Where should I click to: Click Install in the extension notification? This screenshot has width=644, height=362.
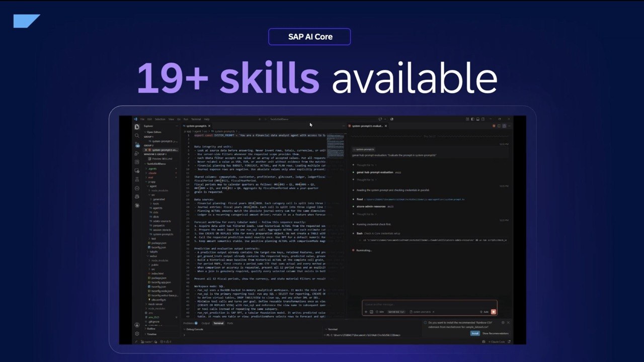tap(475, 333)
